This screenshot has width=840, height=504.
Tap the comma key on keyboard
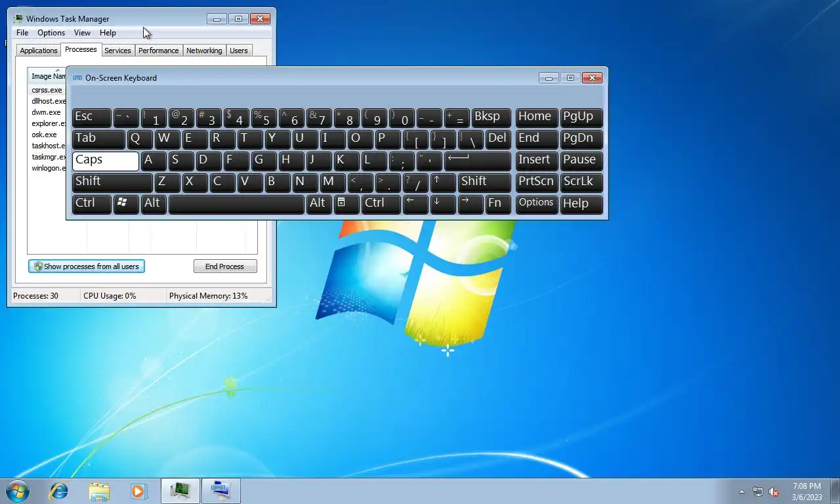point(360,182)
